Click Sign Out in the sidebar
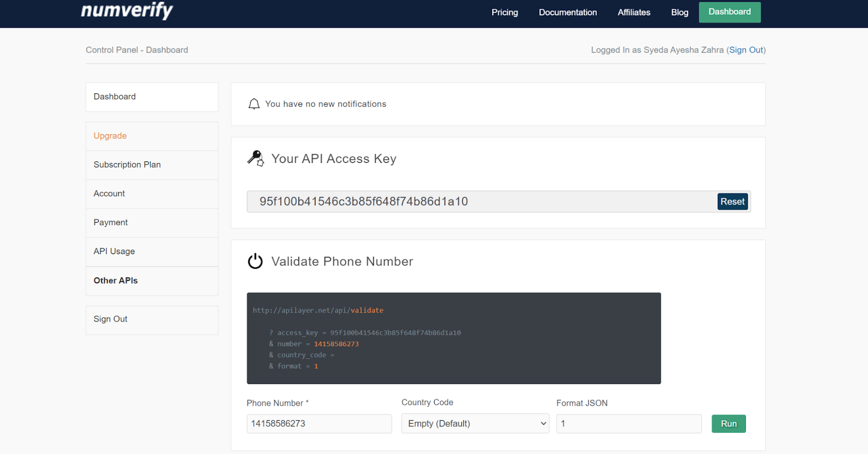The width and height of the screenshot is (868, 454). point(152,319)
